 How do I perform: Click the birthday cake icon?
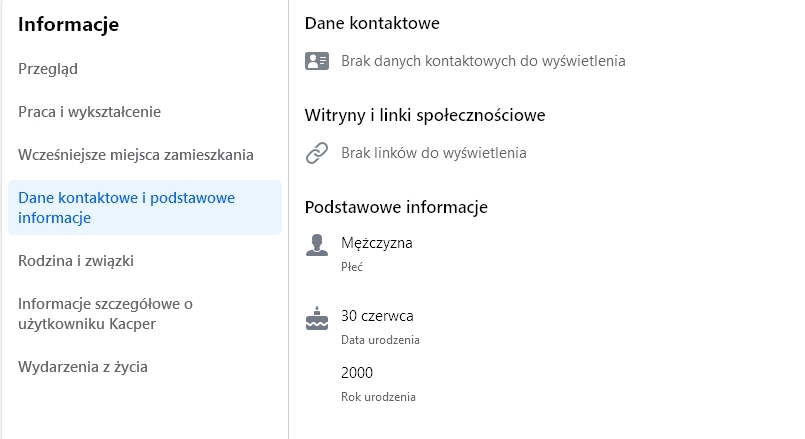point(317,319)
